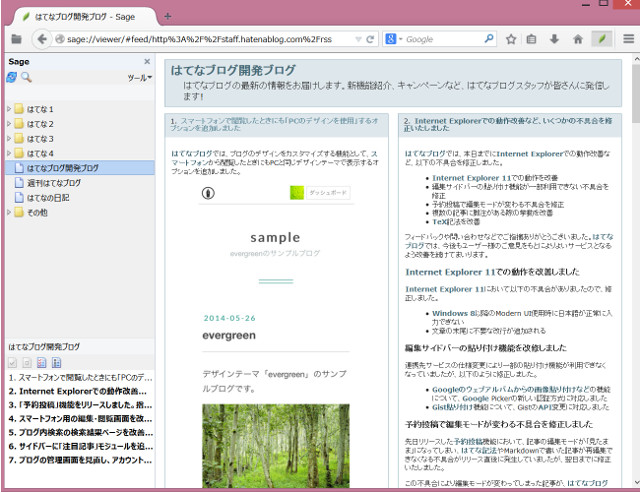Screen dimensions: 640x492
Task: Click the Internet Explorer 11での動作を改善 list link
Action: (495, 178)
